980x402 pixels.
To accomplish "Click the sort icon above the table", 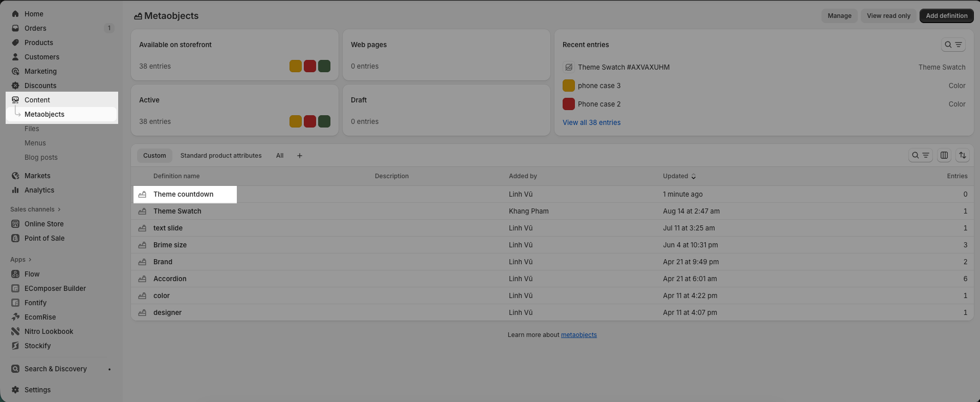I will point(963,155).
